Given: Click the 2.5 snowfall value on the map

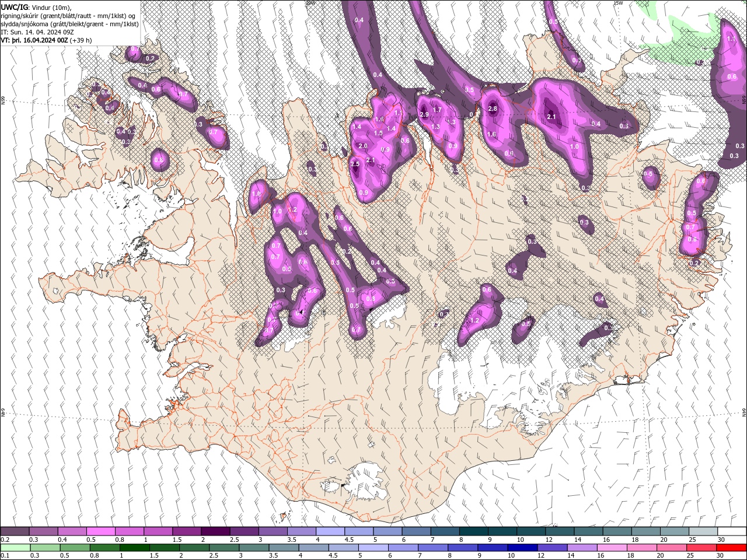Looking at the screenshot, I should point(355,164).
